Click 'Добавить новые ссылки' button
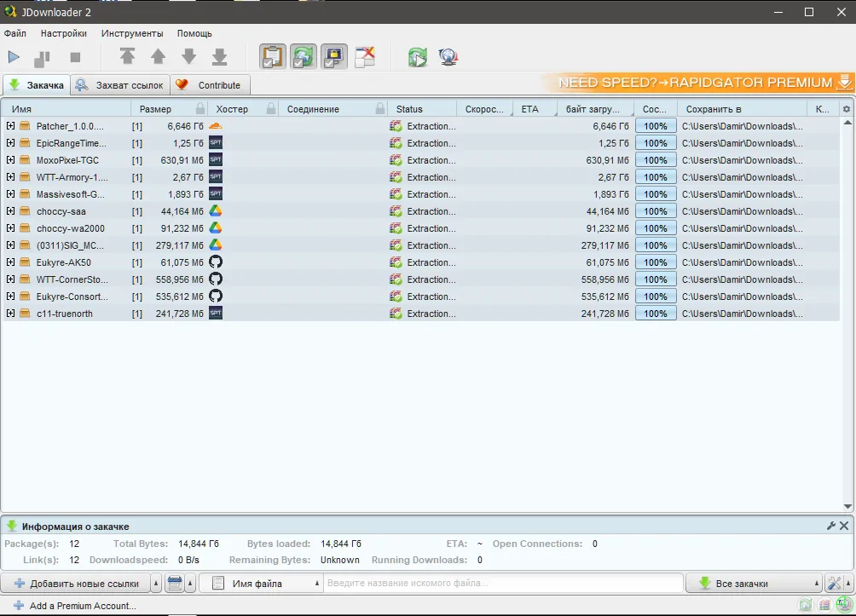This screenshot has height=616, width=856. [75, 584]
